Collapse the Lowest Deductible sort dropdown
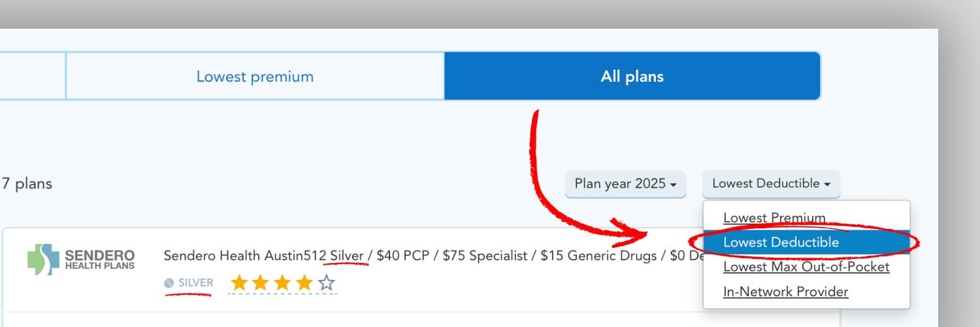Viewport: 980px width, 327px height. tap(771, 184)
